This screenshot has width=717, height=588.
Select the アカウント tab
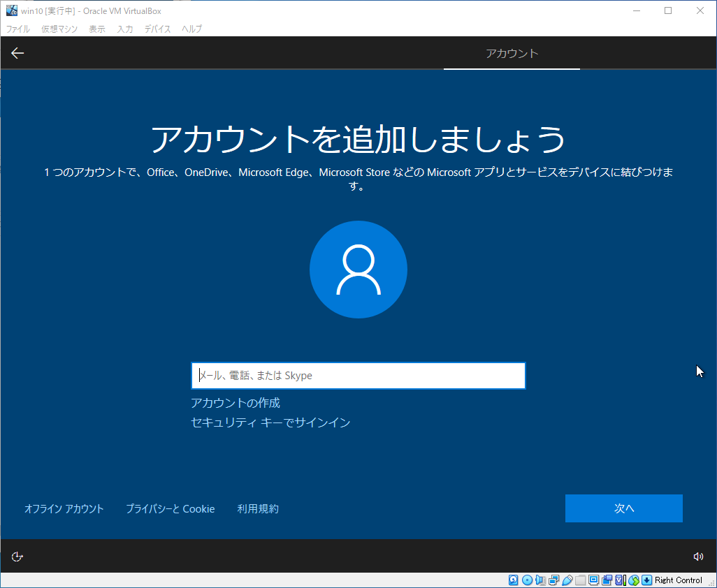512,54
